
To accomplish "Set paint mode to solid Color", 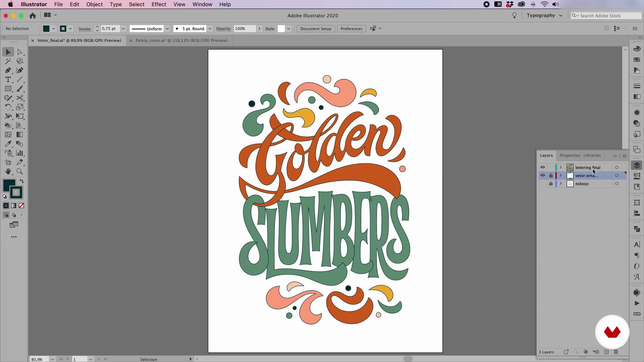I will [x=6, y=206].
